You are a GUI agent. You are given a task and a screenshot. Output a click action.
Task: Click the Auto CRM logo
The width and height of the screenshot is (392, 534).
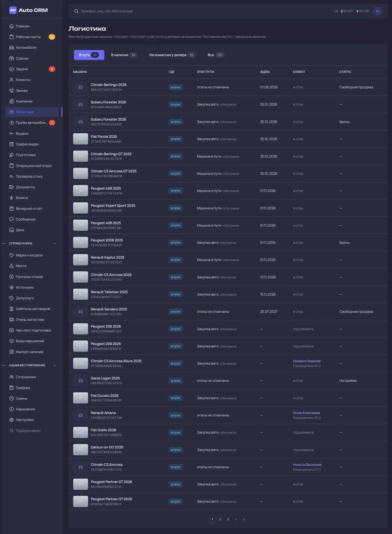click(29, 10)
